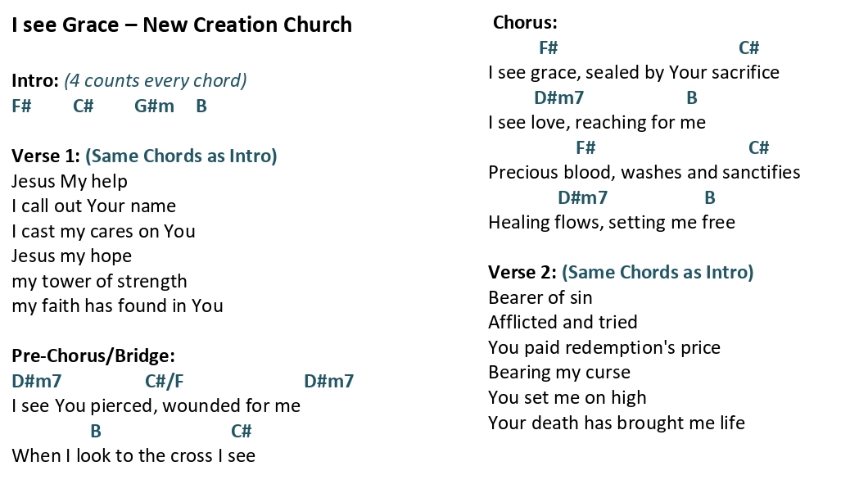Click the 'Verse 1:' heading

tap(46, 156)
